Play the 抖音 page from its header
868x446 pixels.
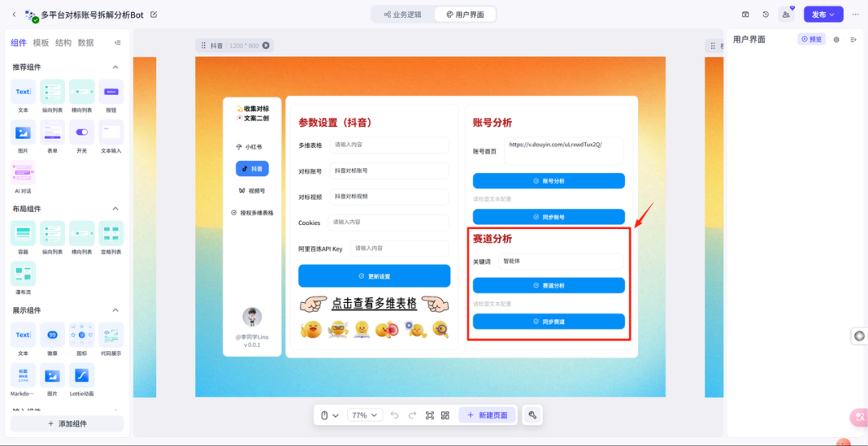tap(266, 45)
